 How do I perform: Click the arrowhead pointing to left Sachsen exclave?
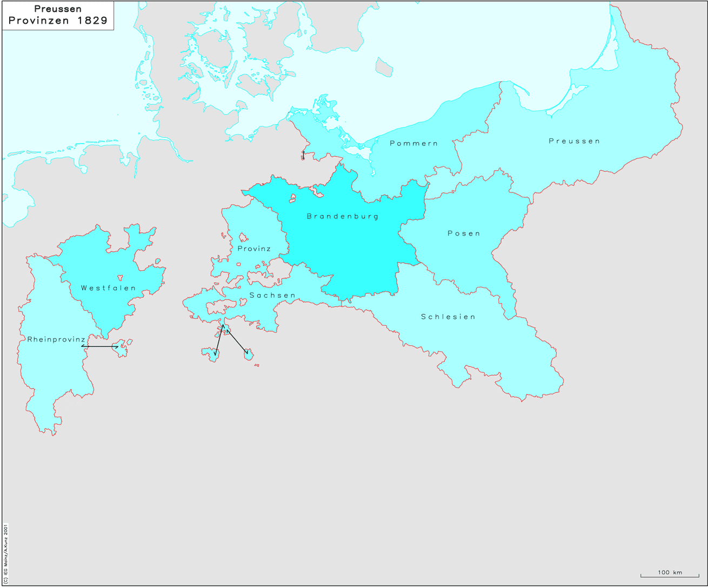(215, 354)
